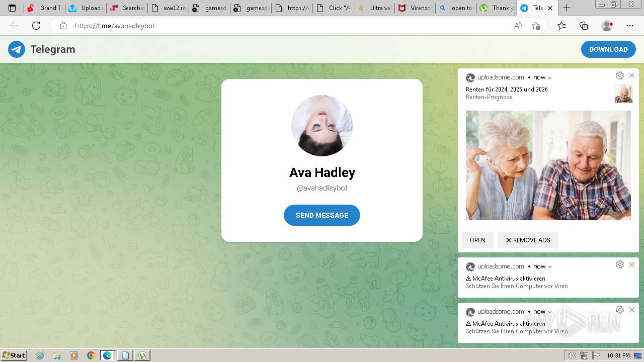Open settings gear on Renten notification
Image resolution: width=644 pixels, height=362 pixels.
coord(620,75)
